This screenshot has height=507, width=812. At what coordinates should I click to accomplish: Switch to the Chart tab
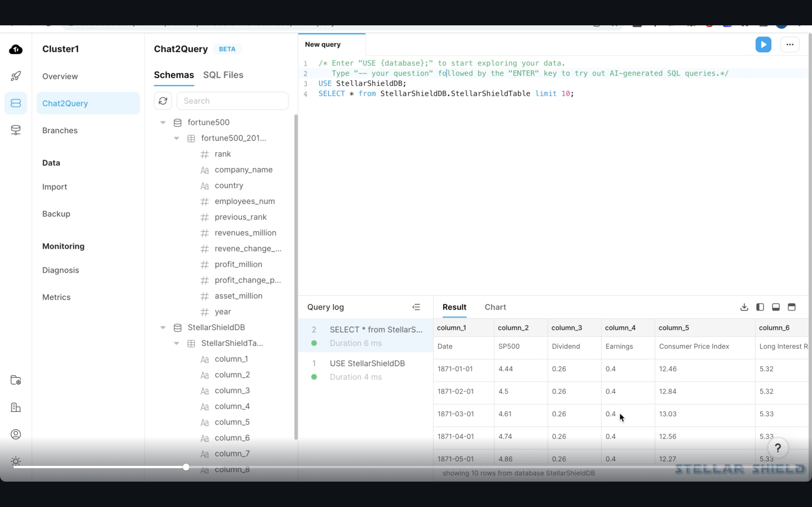point(495,307)
